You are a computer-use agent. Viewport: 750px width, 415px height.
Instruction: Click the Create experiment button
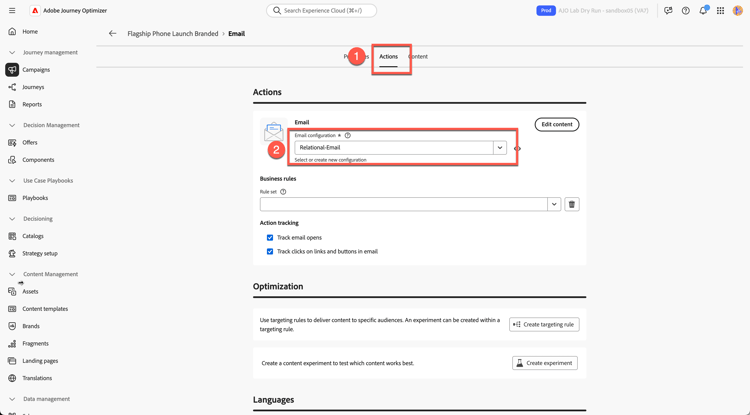click(x=545, y=363)
